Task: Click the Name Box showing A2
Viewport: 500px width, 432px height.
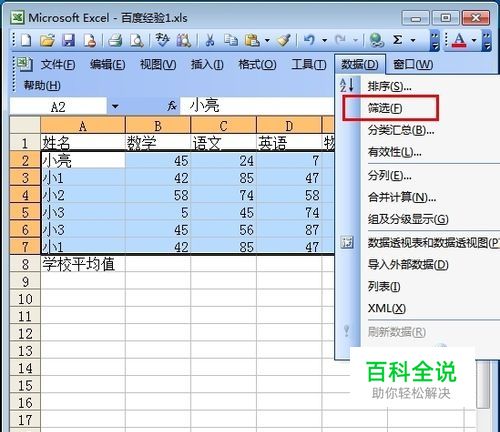Action: click(x=58, y=107)
